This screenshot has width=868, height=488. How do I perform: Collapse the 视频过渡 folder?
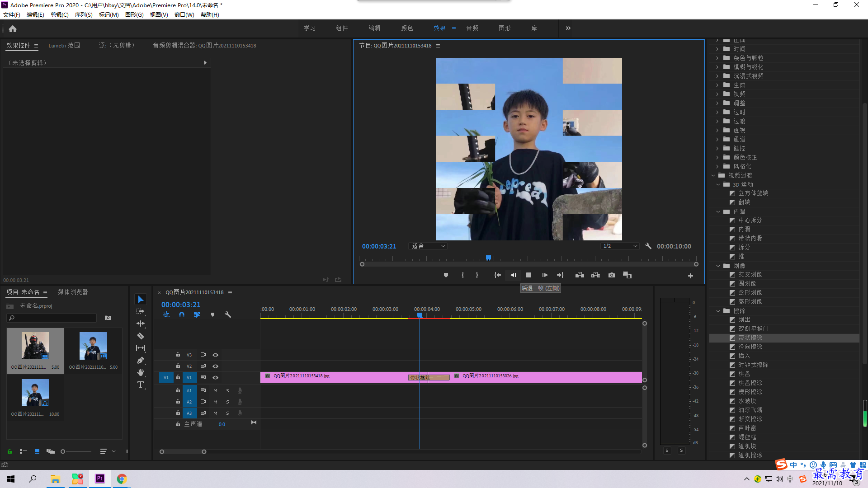[713, 175]
